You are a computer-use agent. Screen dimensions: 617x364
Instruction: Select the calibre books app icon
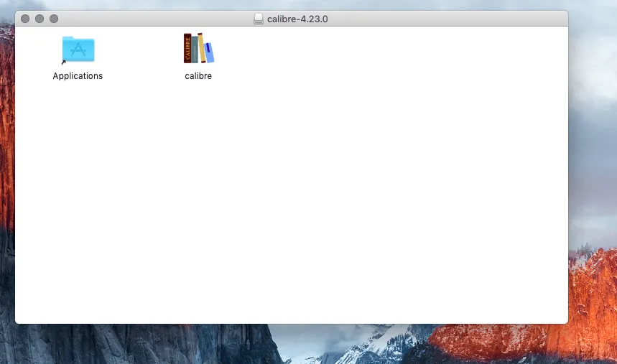coord(199,48)
